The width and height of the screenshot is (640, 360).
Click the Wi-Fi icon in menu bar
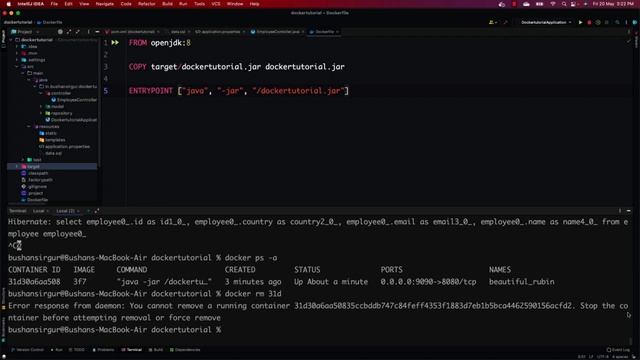(x=553, y=4)
